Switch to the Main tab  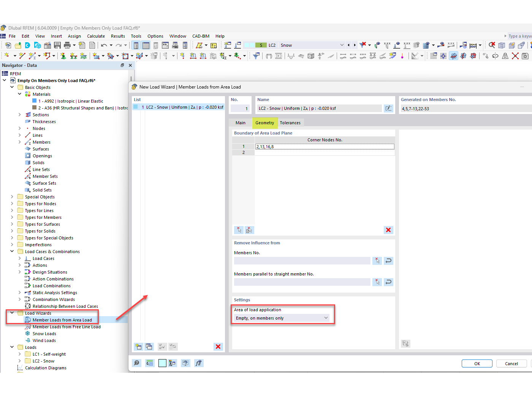point(240,123)
